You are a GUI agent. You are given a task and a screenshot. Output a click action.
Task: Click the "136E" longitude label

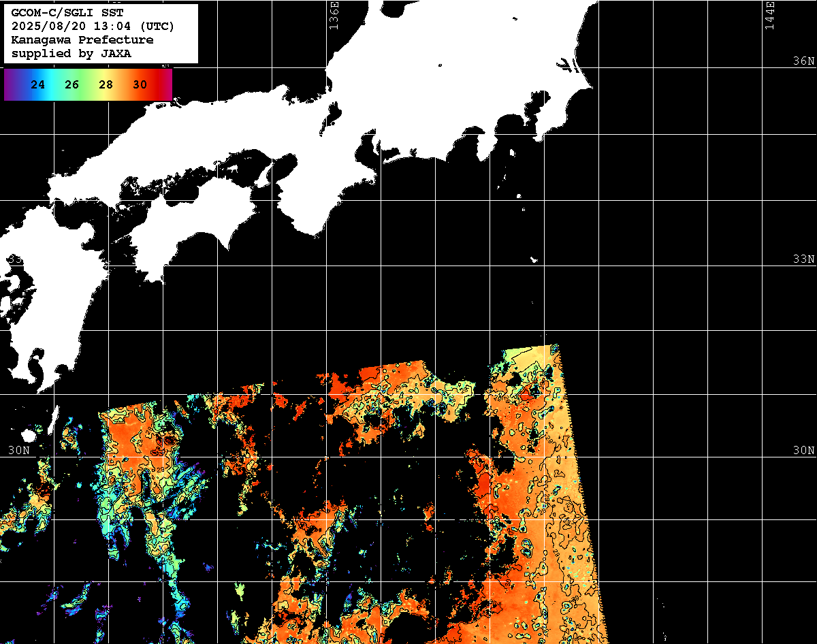point(334,15)
